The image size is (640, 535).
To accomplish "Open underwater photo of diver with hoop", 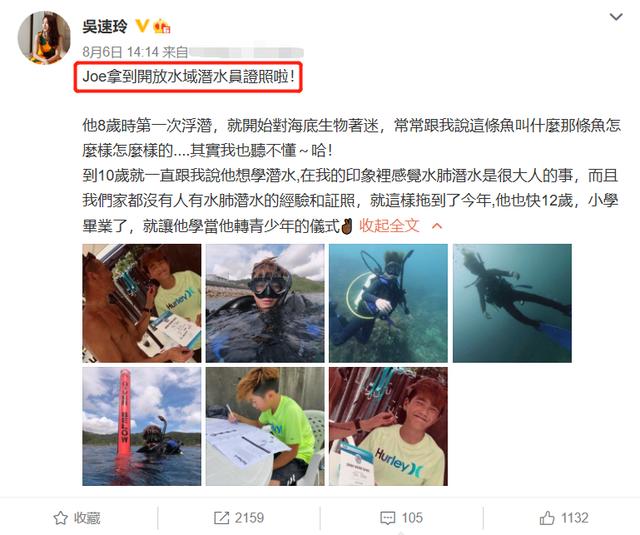I will click(x=388, y=303).
